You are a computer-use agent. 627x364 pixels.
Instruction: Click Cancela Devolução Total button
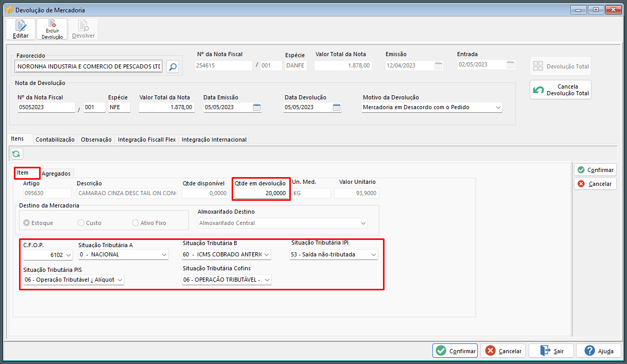tap(561, 90)
